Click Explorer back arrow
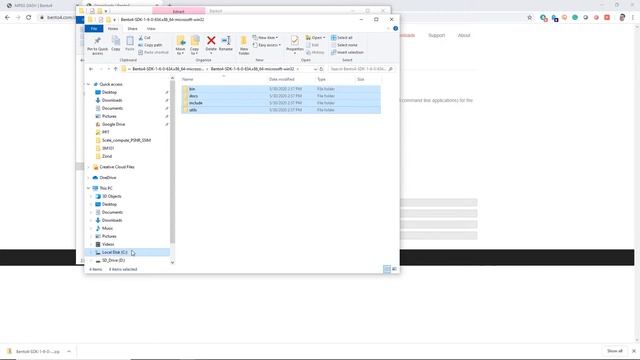The image size is (640, 360). [91, 69]
